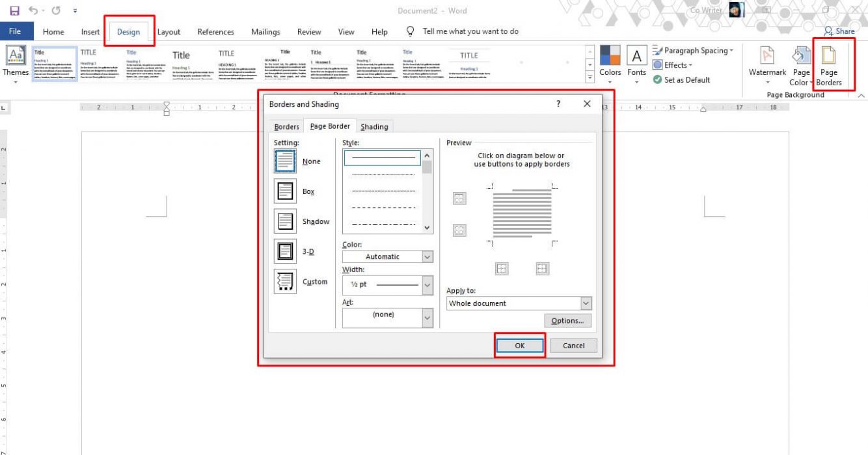
Task: Open the border Width dropdown
Action: point(427,284)
